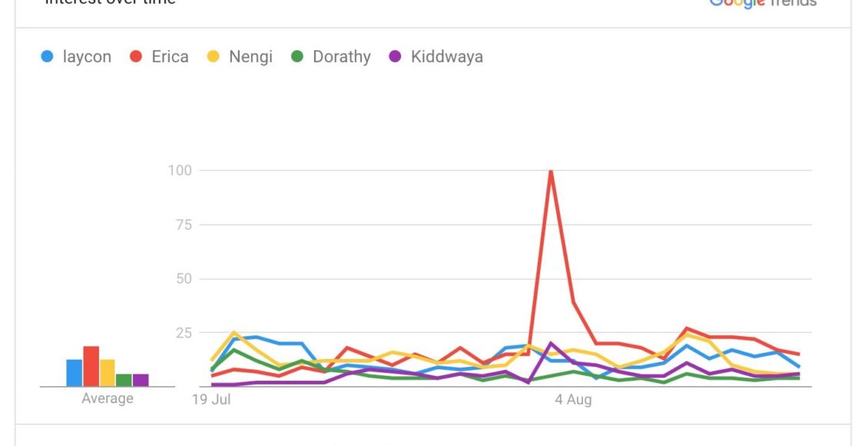
Task: Click the green Dorathy average bar
Action: pos(124,380)
